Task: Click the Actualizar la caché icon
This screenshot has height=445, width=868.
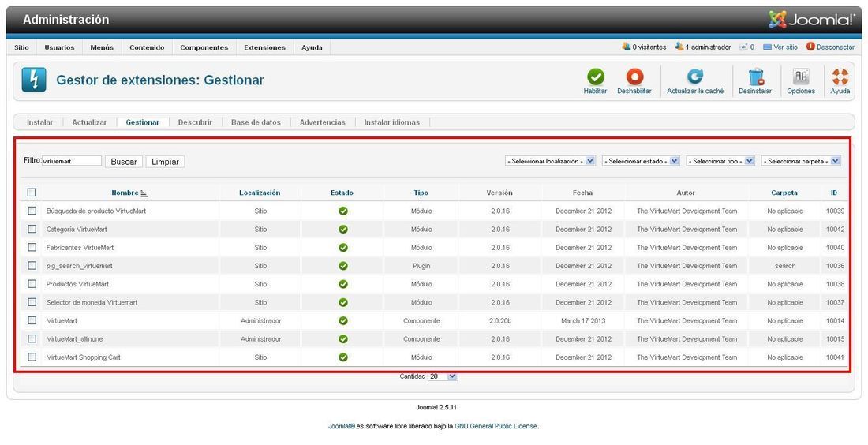Action: pos(694,77)
